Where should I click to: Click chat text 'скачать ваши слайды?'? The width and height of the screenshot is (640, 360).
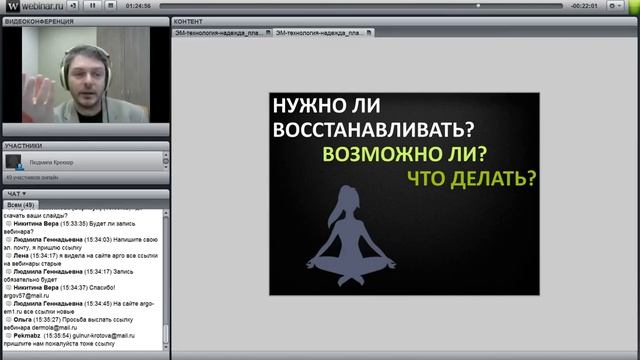[36, 216]
